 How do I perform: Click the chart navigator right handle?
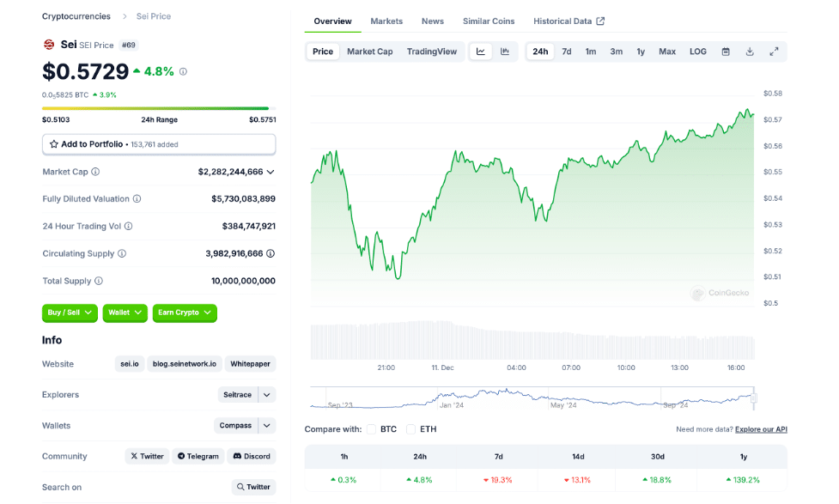click(754, 398)
